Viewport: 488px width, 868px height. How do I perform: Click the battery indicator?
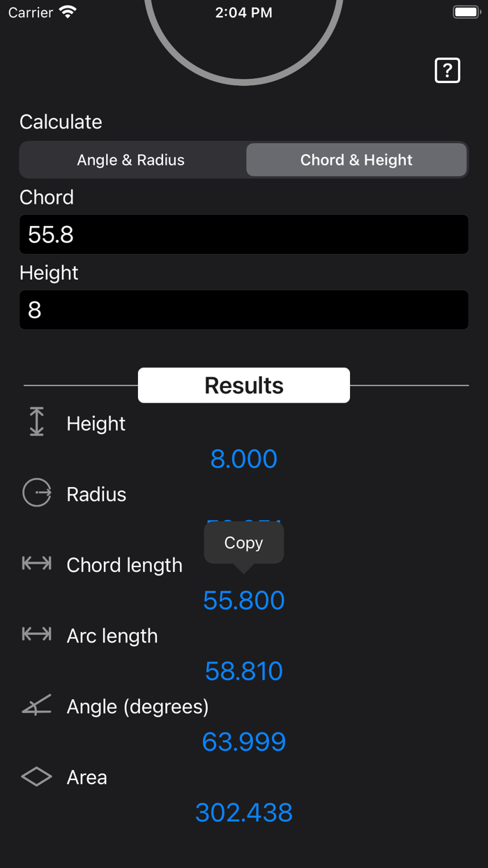pyautogui.click(x=466, y=11)
